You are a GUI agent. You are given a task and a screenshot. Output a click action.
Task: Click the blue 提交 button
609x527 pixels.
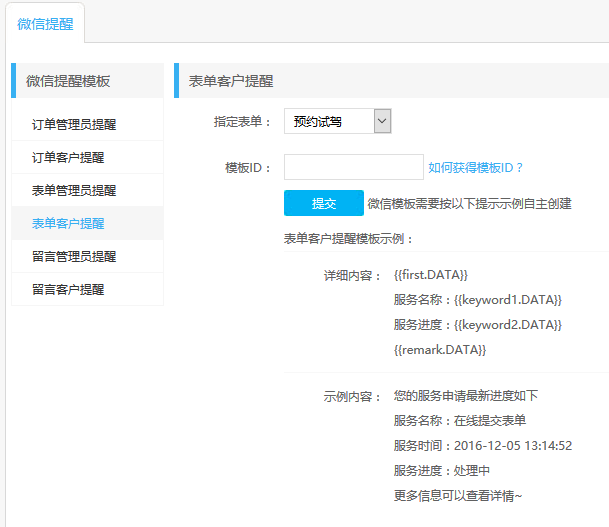point(324,203)
